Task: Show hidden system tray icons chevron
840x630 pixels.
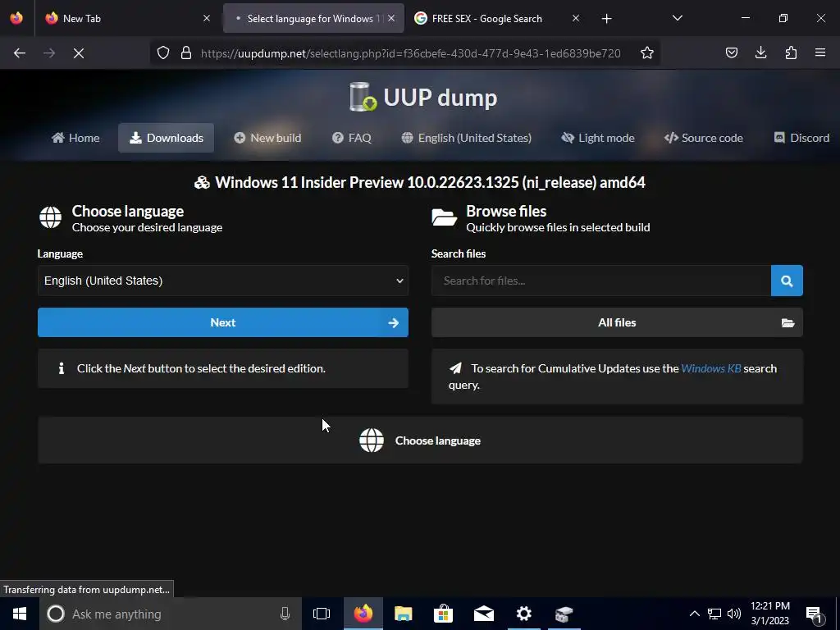Action: tap(694, 614)
